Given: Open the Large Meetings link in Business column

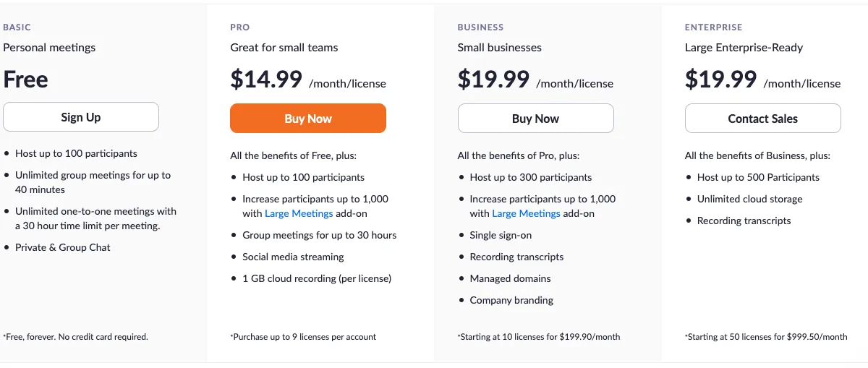Looking at the screenshot, I should pyautogui.click(x=526, y=213).
